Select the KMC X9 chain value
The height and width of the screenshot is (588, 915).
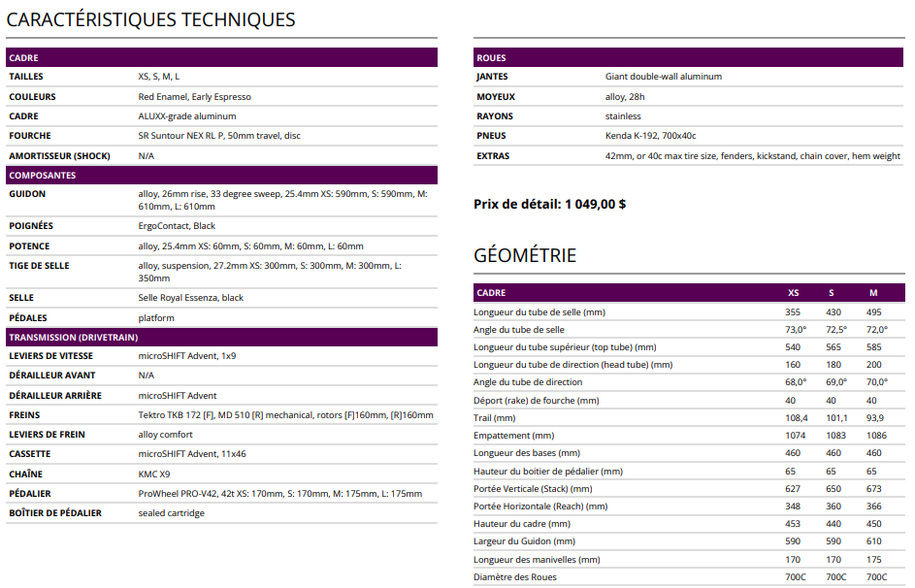point(155,474)
